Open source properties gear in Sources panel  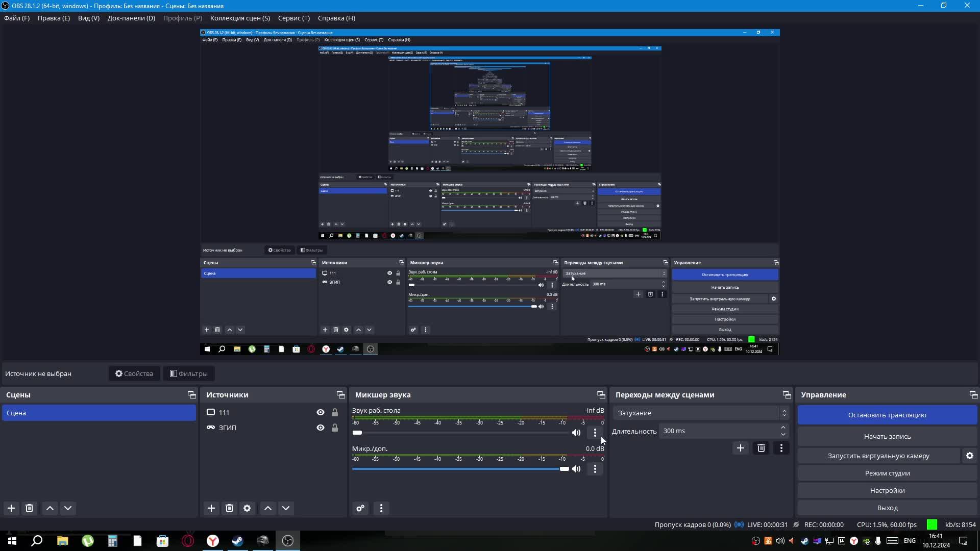[247, 508]
